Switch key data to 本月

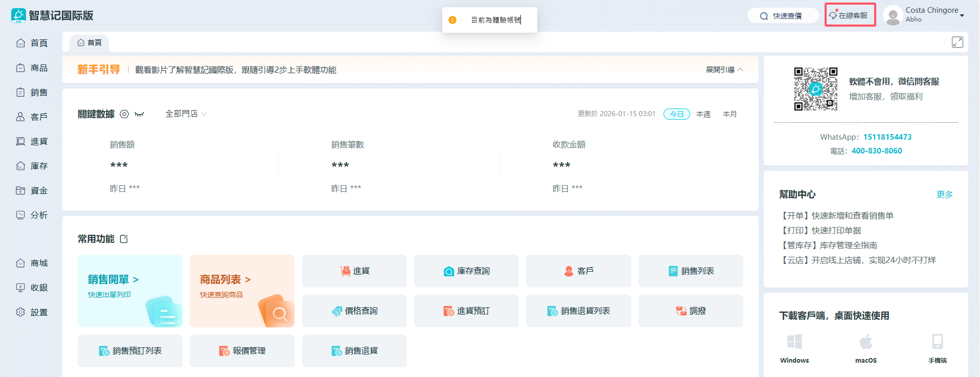pos(730,114)
